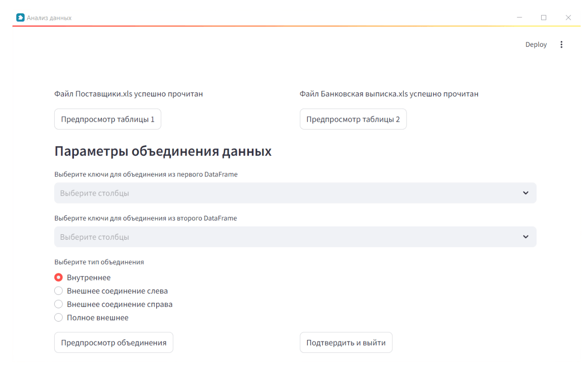Select the Внутреннее join type
The height and width of the screenshot is (373, 588).
[58, 277]
